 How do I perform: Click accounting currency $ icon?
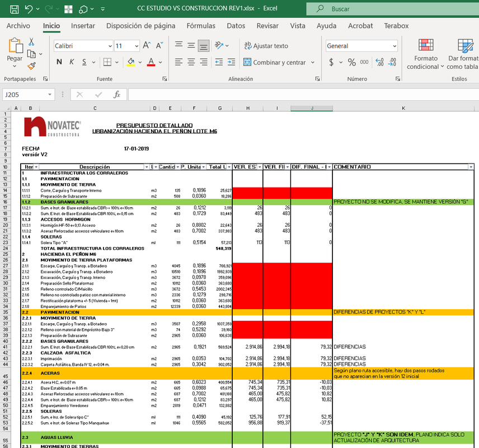tap(331, 62)
